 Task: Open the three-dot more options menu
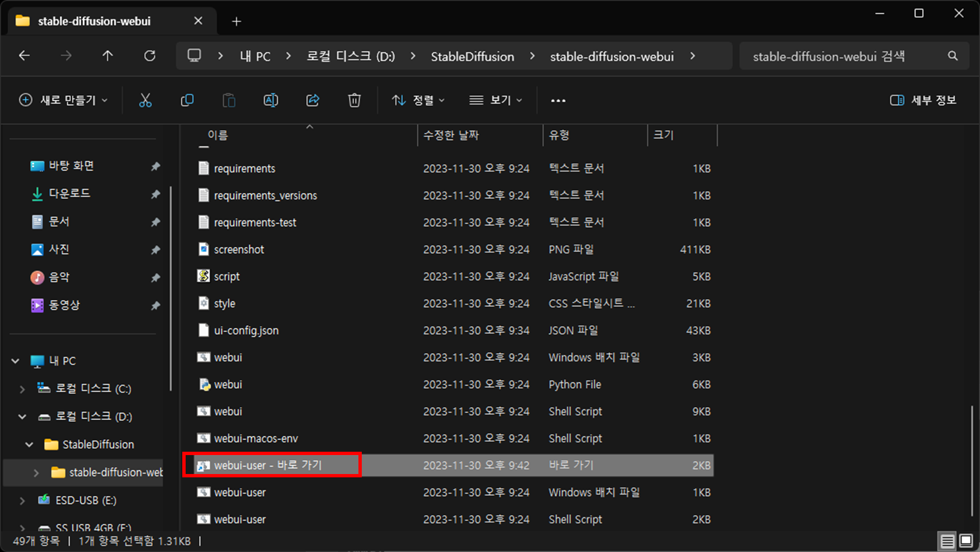558,101
